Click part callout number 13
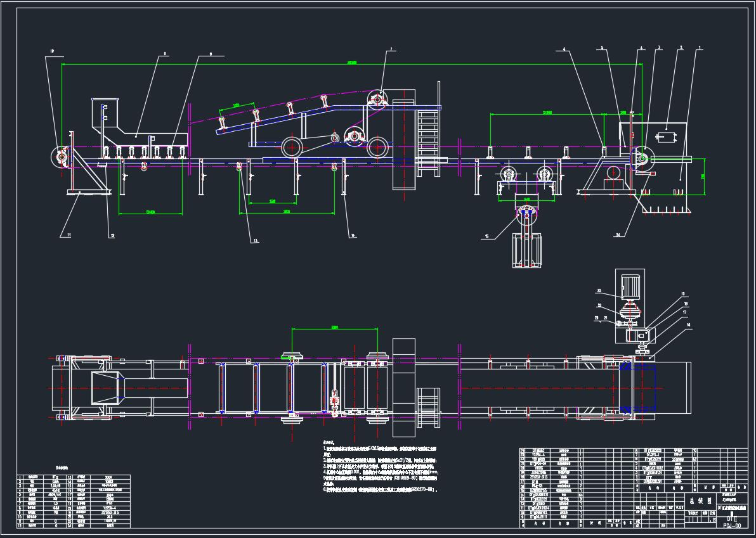Screen dimensions: 756x538 tap(256, 241)
